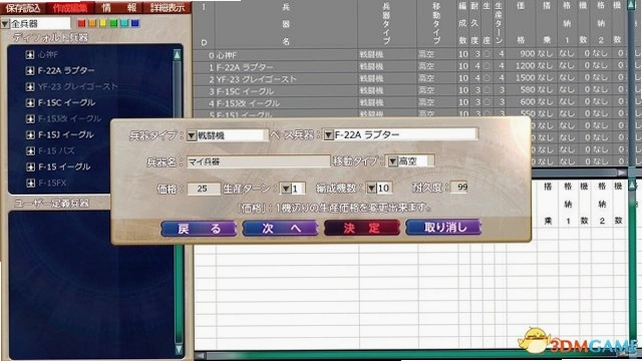Click the 次へ button
Screen dimensions: 642x361
tap(280, 228)
